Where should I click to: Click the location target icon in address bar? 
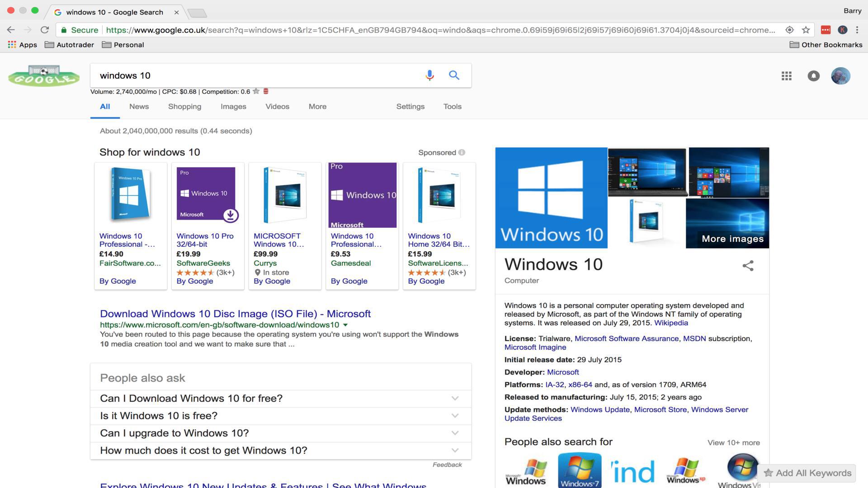(789, 30)
